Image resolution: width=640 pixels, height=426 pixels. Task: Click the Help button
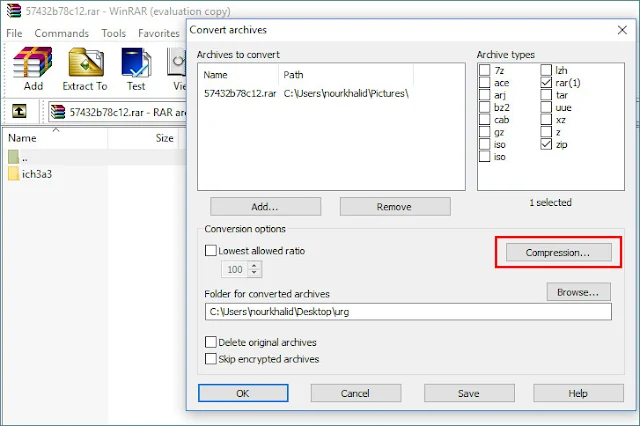[578, 393]
